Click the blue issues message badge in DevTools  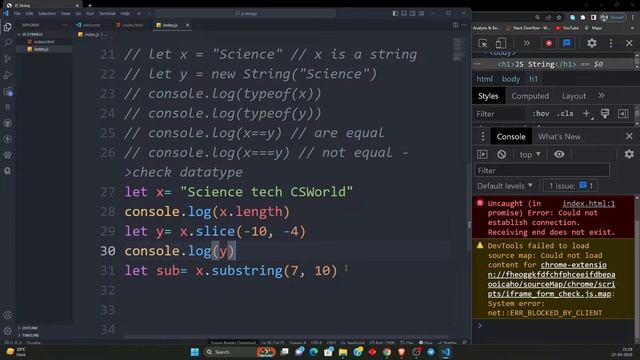(567, 43)
